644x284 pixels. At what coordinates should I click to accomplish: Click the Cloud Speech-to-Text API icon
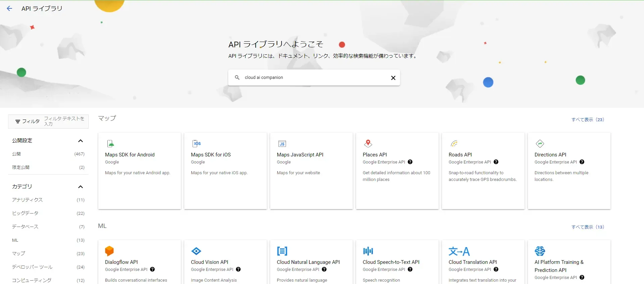point(368,251)
